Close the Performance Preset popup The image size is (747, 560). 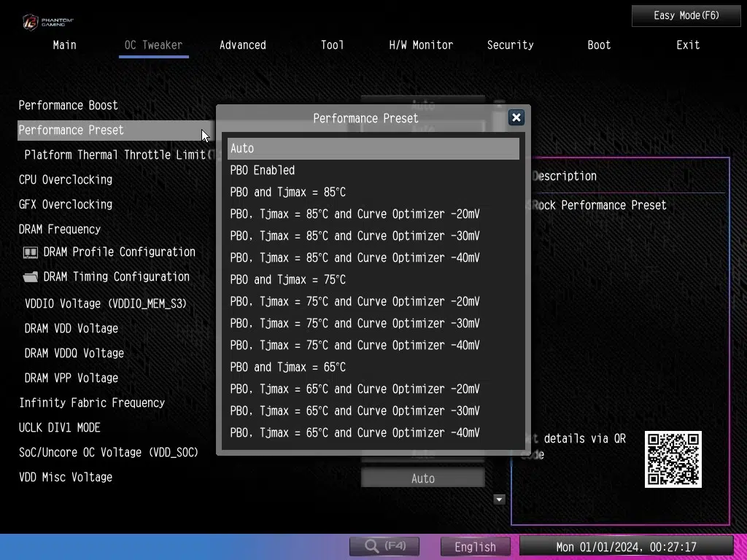(x=516, y=117)
